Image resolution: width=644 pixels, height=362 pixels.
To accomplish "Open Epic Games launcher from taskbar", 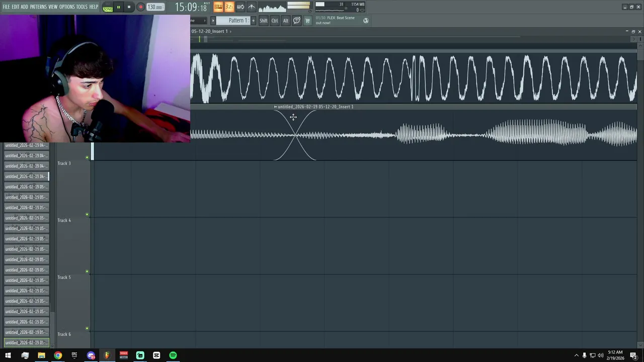I will pyautogui.click(x=74, y=355).
